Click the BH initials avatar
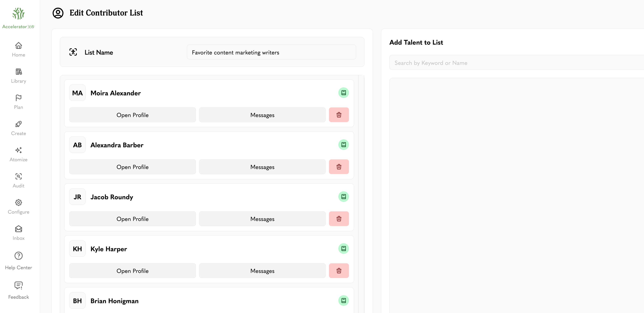 tap(77, 300)
